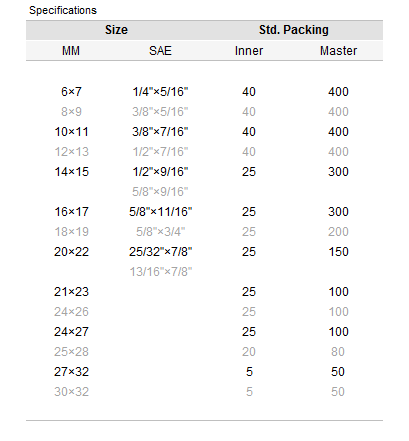The image size is (409, 441).
Task: Click the 25×28 size cell
Action: pyautogui.click(x=71, y=352)
